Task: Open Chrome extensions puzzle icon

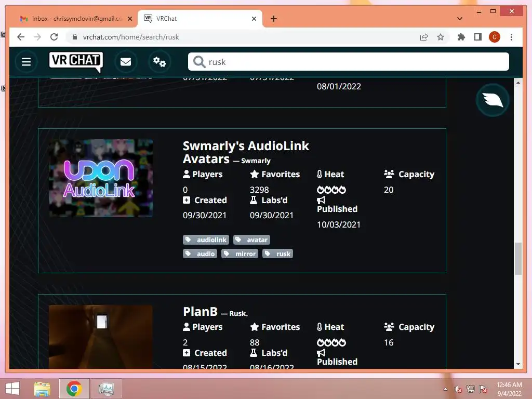Action: click(x=461, y=37)
